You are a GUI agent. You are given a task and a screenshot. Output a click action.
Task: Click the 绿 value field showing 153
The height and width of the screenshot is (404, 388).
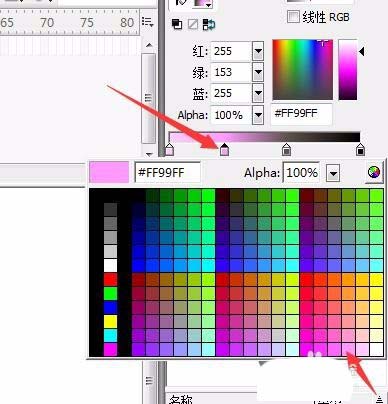(231, 72)
